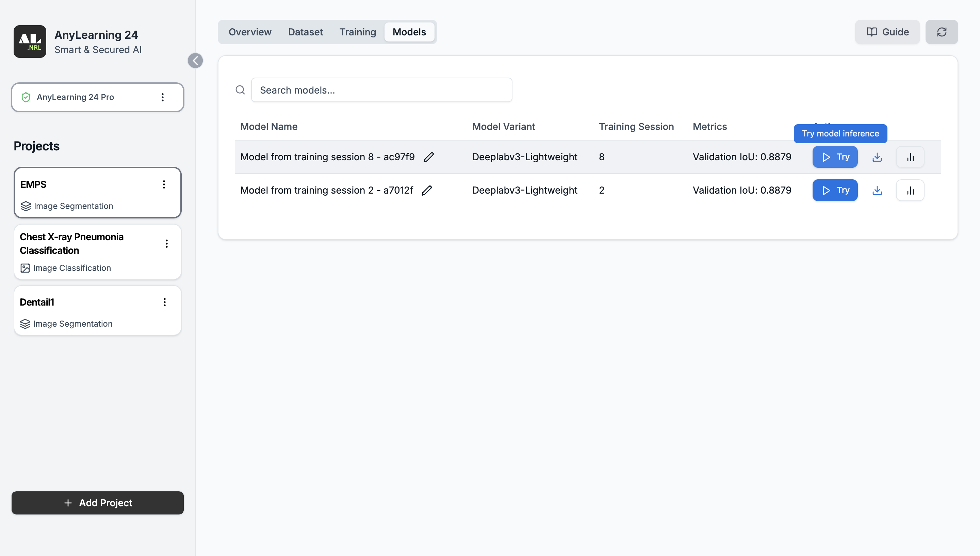Open metrics chart for session 2 model
This screenshot has width=980, height=556.
pyautogui.click(x=910, y=190)
